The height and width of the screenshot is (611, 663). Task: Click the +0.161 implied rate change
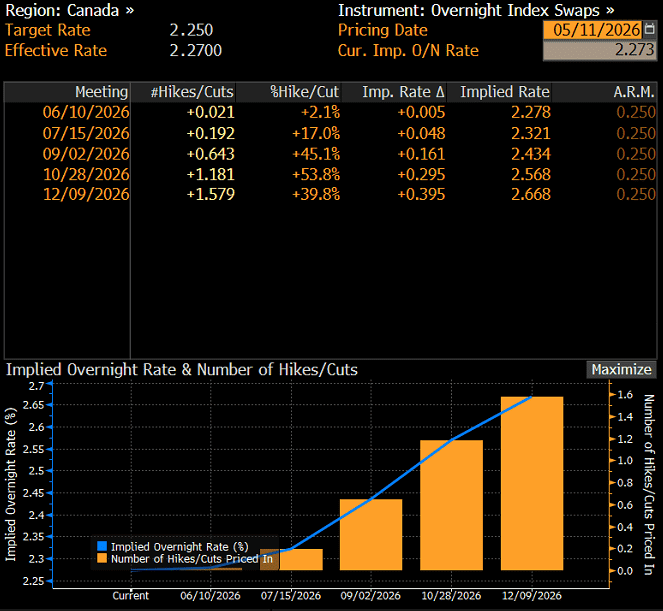[421, 154]
